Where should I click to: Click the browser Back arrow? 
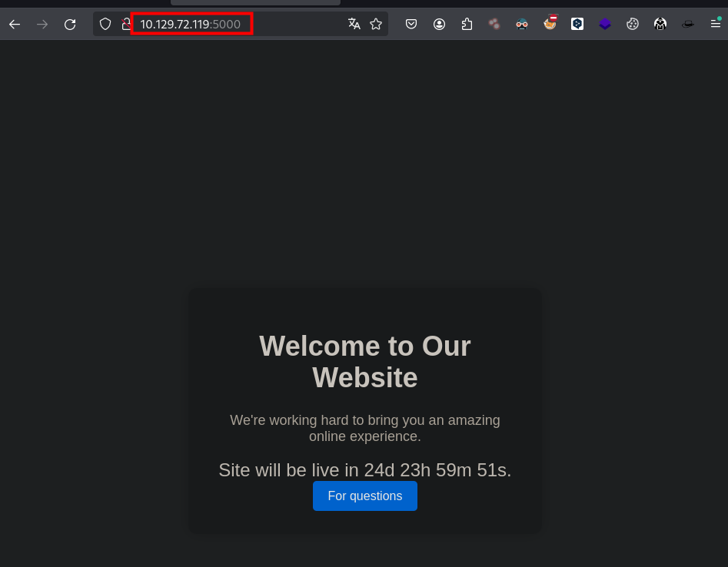15,25
